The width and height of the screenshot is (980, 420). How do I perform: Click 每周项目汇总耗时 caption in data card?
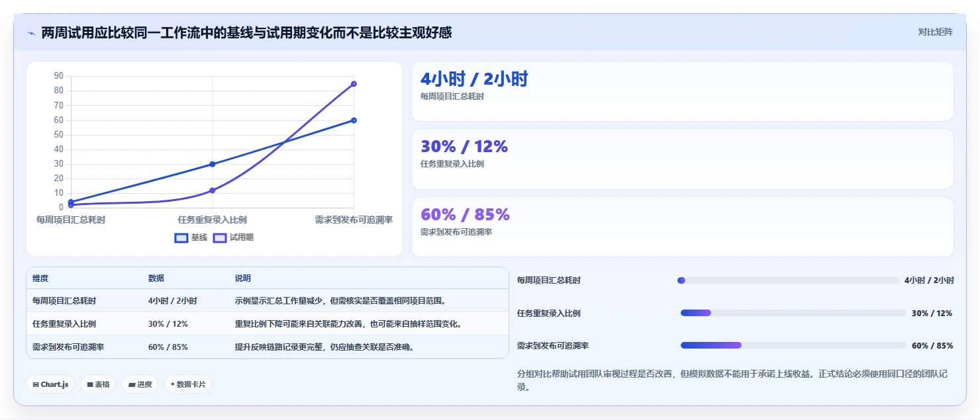pyautogui.click(x=452, y=97)
